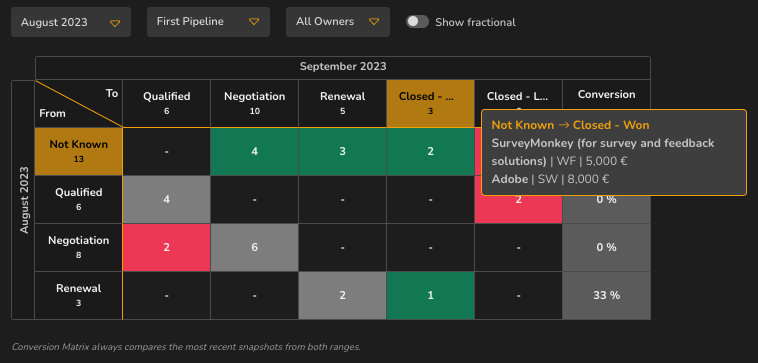Screen dimensions: 758x363
Task: Click the Qualified column header
Action: coord(167,103)
